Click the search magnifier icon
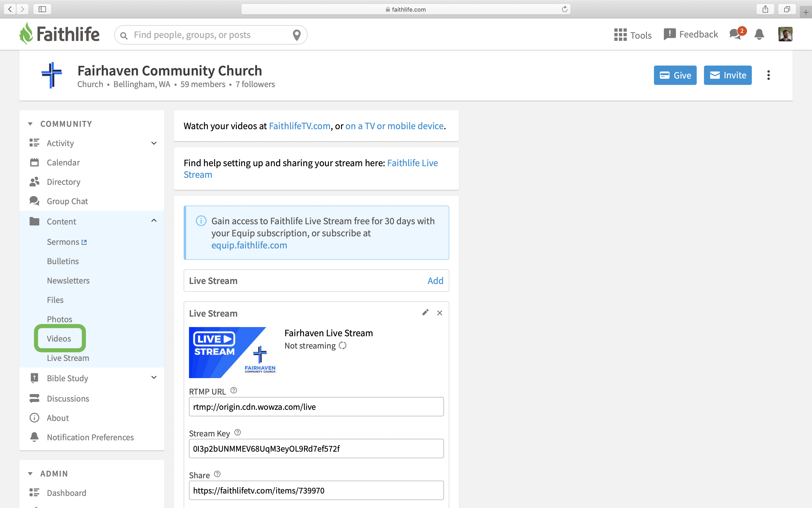812x508 pixels. point(124,36)
